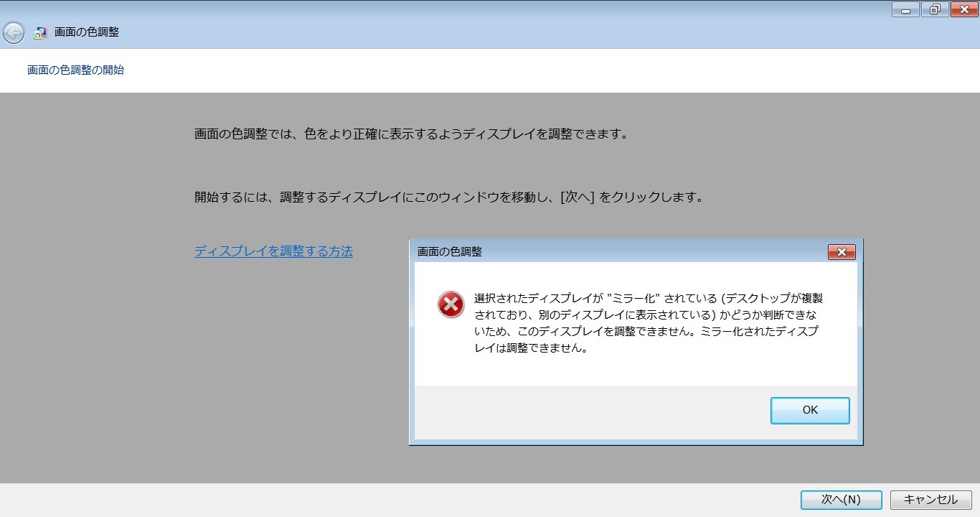Close the 画面の色調整 error dialog
The width and height of the screenshot is (980, 517).
842,252
